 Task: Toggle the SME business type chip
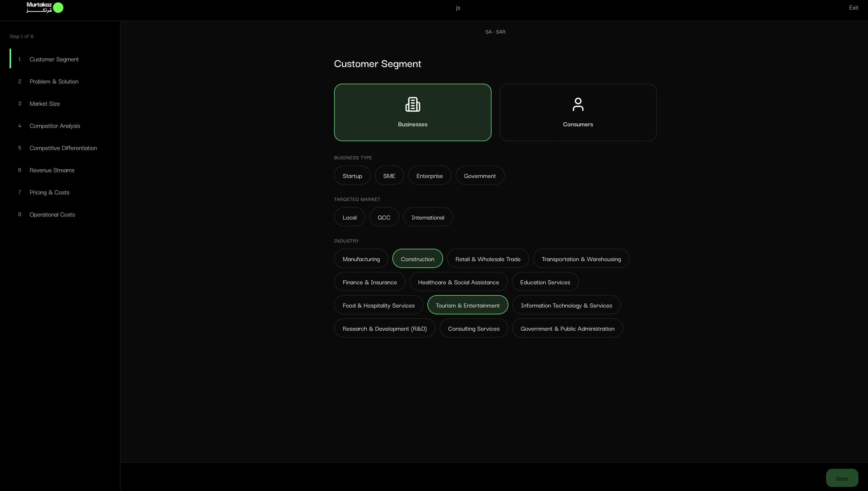389,175
